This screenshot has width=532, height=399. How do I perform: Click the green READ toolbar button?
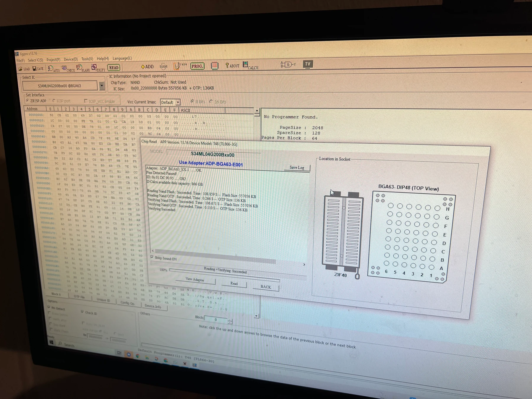click(114, 68)
